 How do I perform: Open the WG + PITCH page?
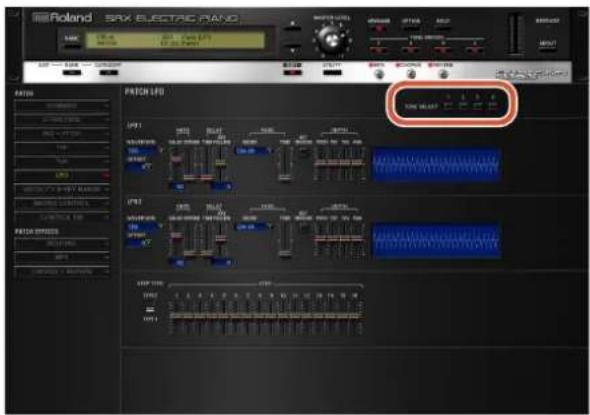tap(62, 134)
